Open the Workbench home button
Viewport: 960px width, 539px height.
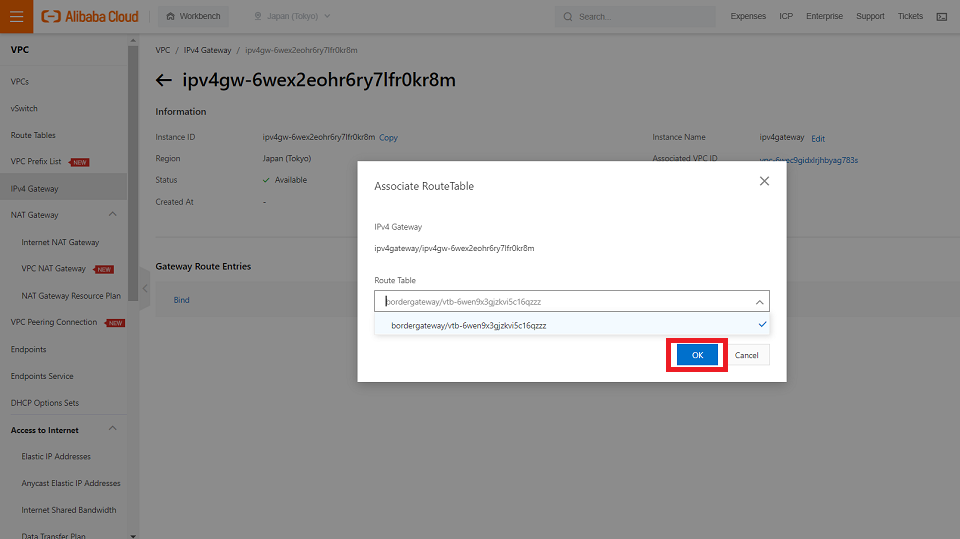click(x=193, y=17)
